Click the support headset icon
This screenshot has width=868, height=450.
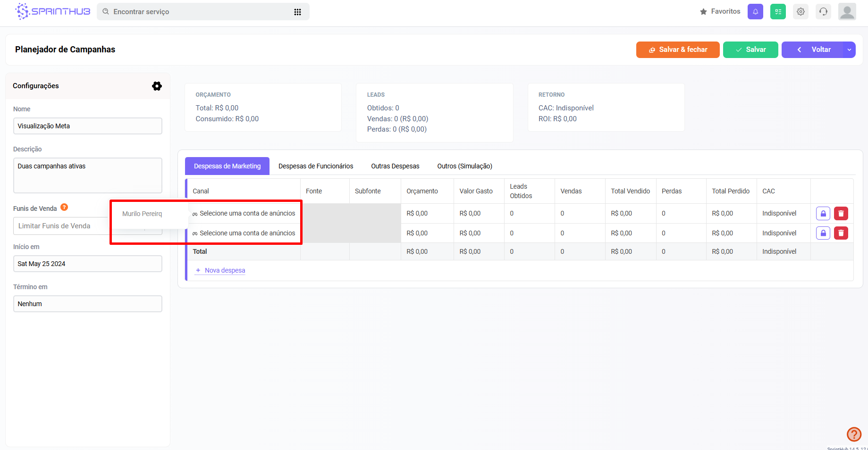click(x=823, y=12)
